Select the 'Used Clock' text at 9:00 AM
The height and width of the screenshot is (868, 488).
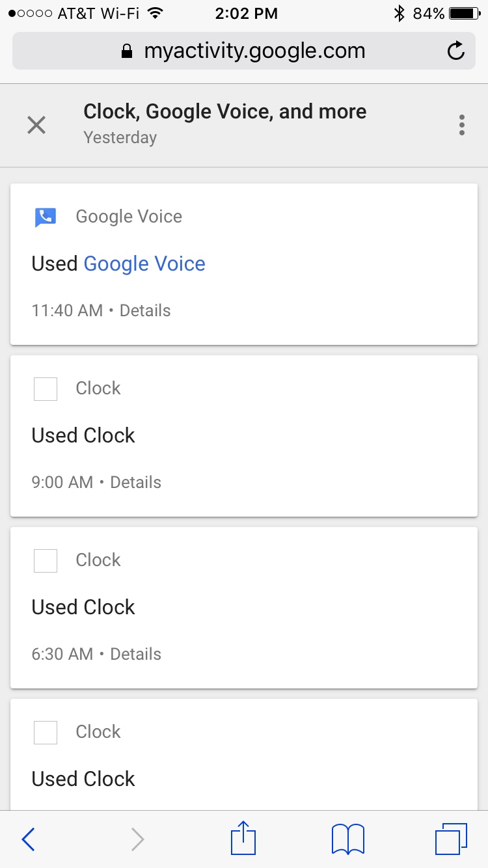83,435
